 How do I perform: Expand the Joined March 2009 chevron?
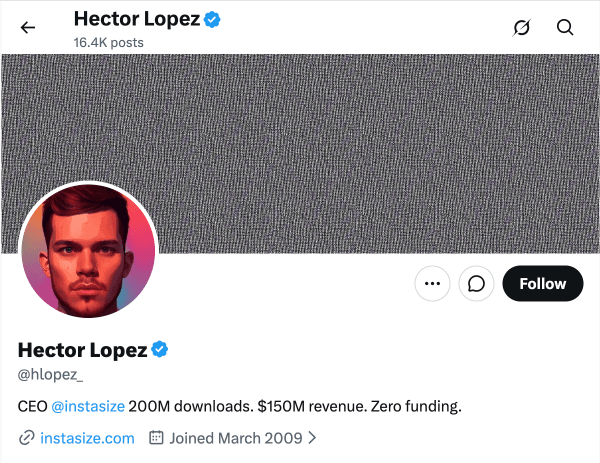point(312,438)
